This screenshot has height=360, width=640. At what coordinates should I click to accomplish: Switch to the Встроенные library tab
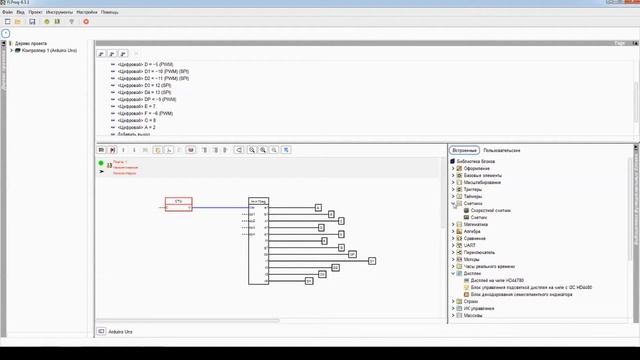tap(464, 151)
